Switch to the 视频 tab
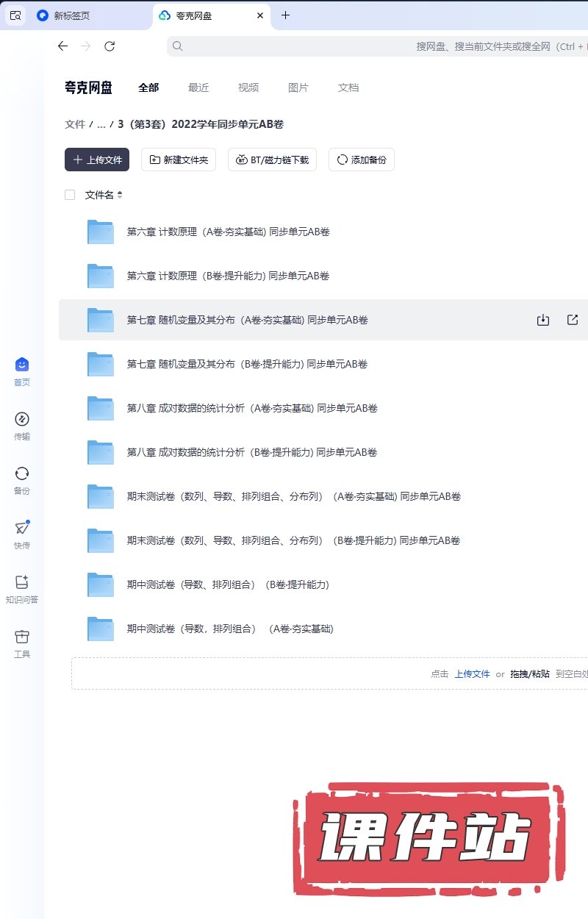The image size is (588, 919). [248, 87]
